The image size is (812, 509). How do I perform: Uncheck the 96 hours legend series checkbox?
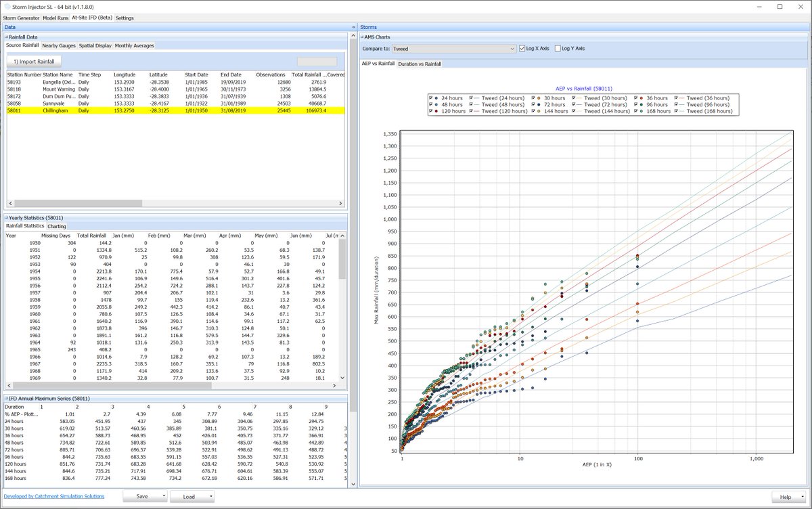coord(637,105)
